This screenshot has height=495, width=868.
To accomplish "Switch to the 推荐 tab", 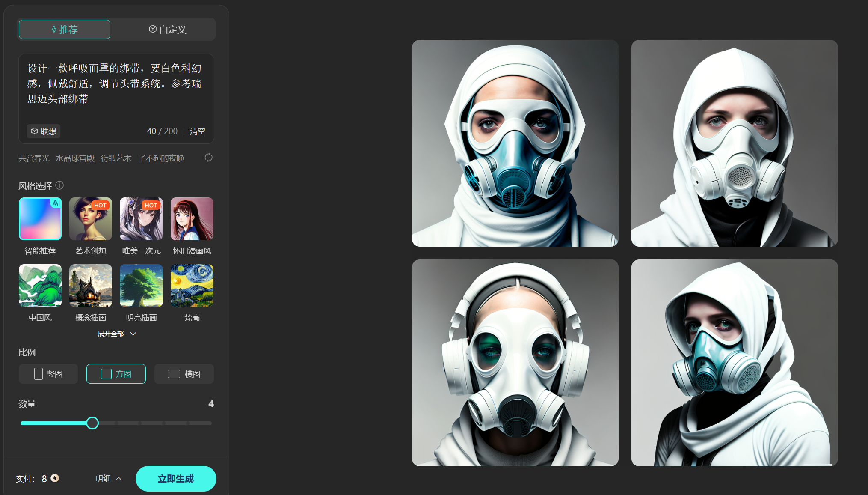I will (65, 30).
